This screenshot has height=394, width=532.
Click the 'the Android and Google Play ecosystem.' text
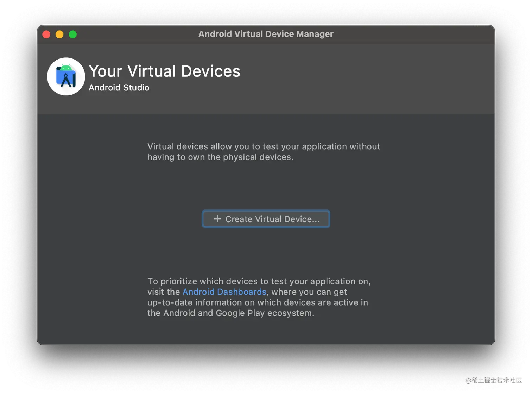click(231, 313)
